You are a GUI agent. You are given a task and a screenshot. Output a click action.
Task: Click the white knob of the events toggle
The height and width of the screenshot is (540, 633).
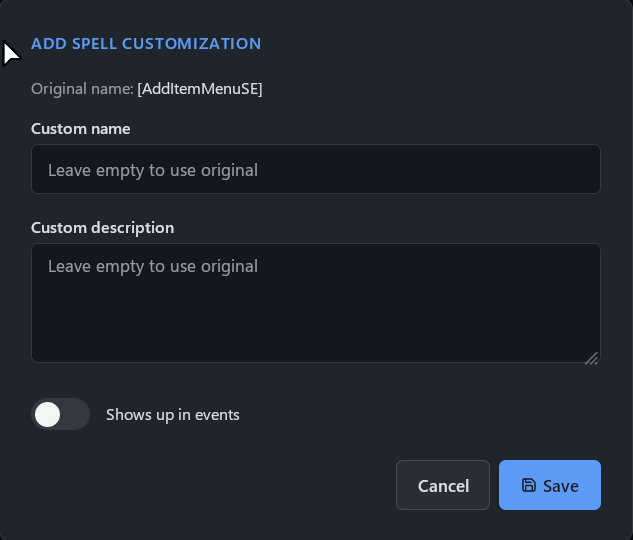(x=48, y=414)
